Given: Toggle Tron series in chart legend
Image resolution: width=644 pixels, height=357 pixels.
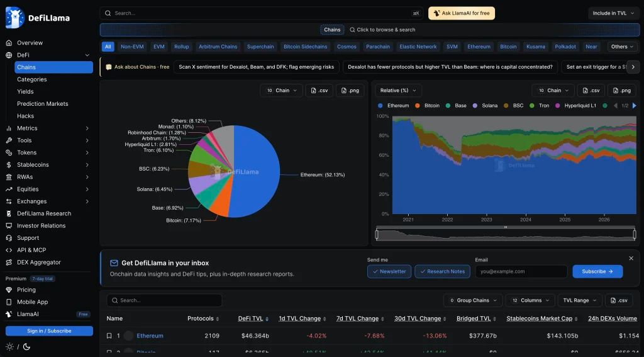Looking at the screenshot, I should point(539,106).
